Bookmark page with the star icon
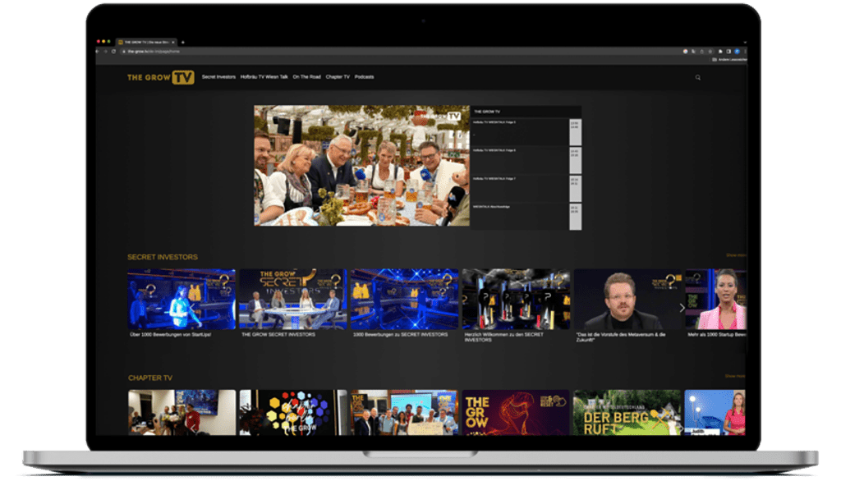The image size is (841, 504). point(710,52)
